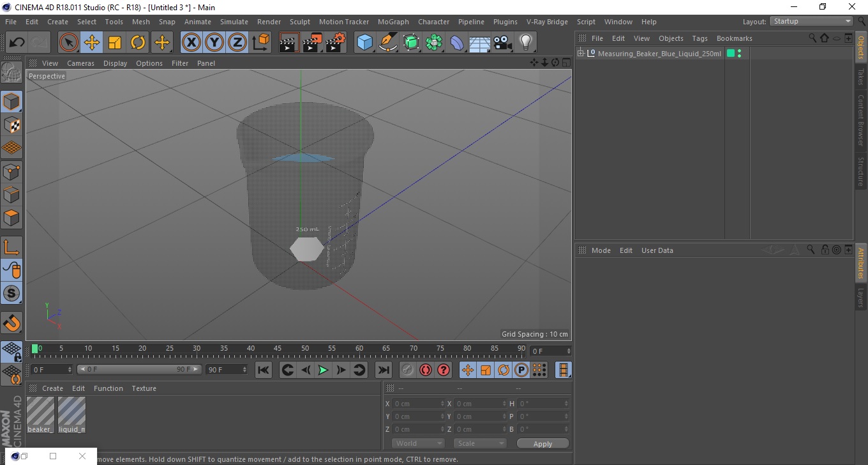The height and width of the screenshot is (465, 868).
Task: Switch to the Structure side tab
Action: (860, 171)
